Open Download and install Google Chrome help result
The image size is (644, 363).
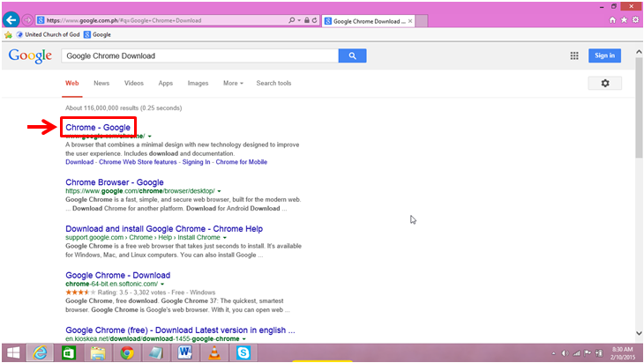pos(164,229)
